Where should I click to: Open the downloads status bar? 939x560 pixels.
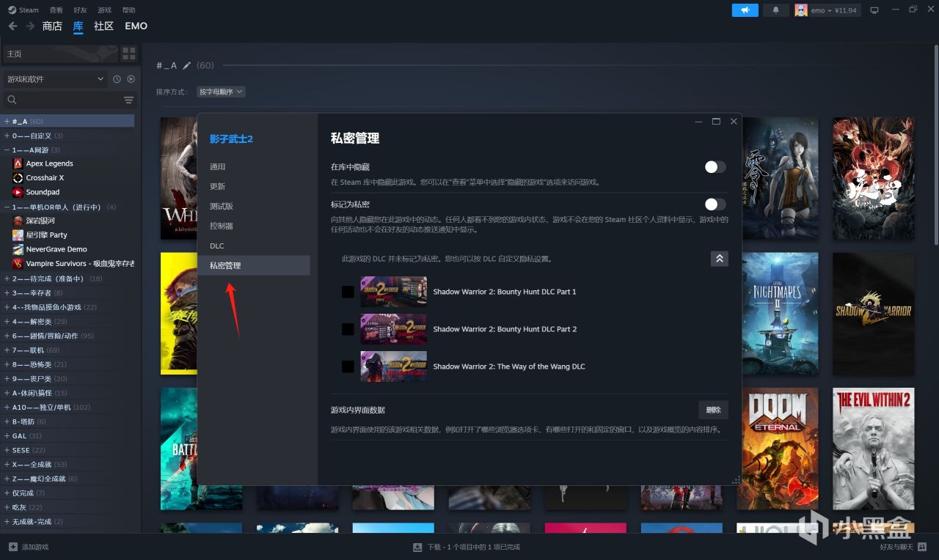pos(467,547)
